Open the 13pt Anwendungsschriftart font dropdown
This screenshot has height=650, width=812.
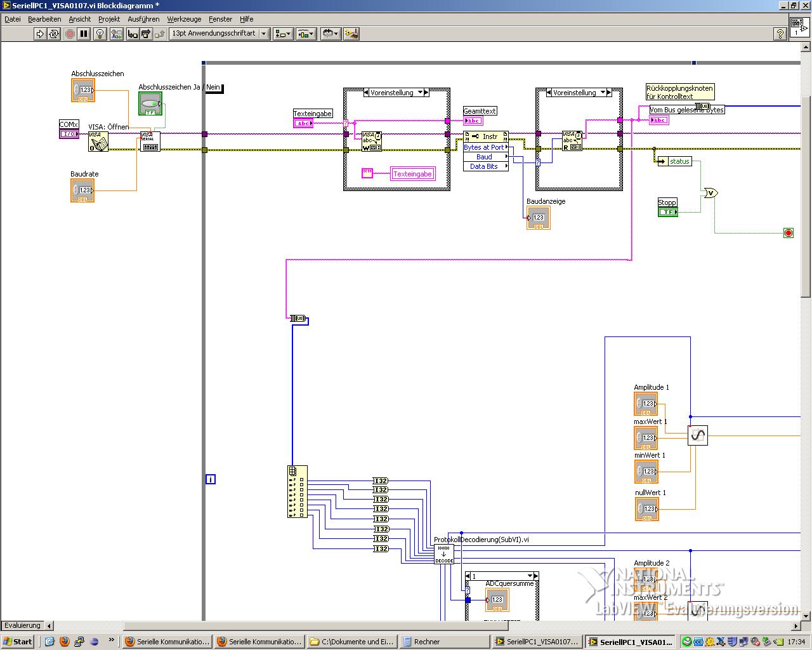coord(219,34)
